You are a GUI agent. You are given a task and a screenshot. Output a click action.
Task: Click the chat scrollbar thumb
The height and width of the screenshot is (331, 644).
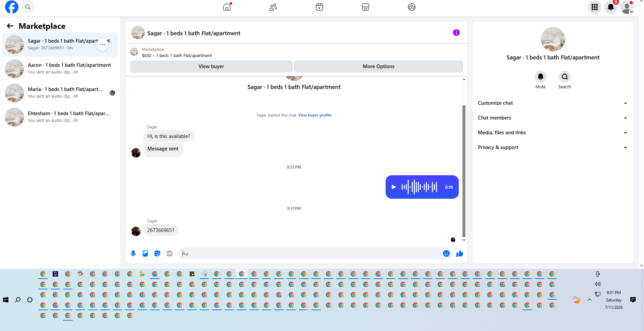point(464,171)
